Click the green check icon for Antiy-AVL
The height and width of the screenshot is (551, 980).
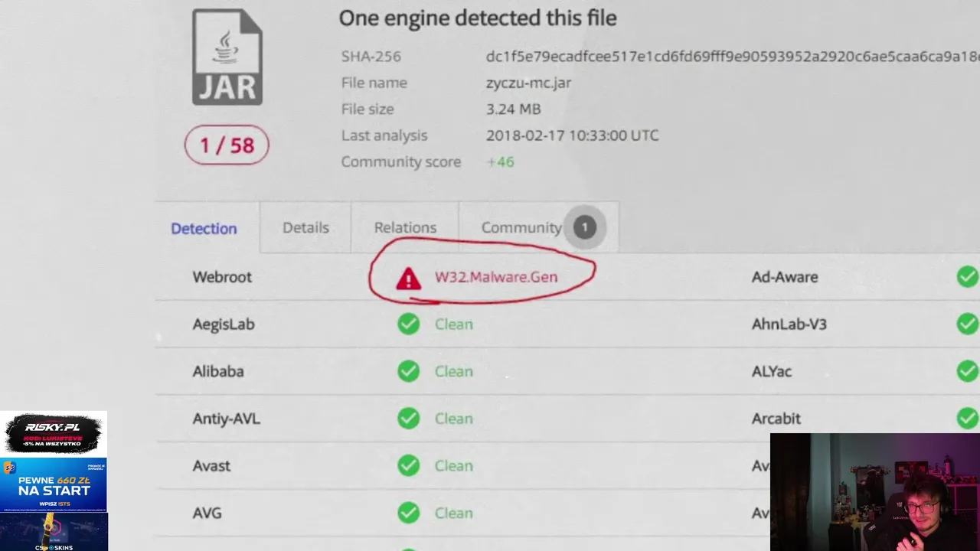[408, 419]
